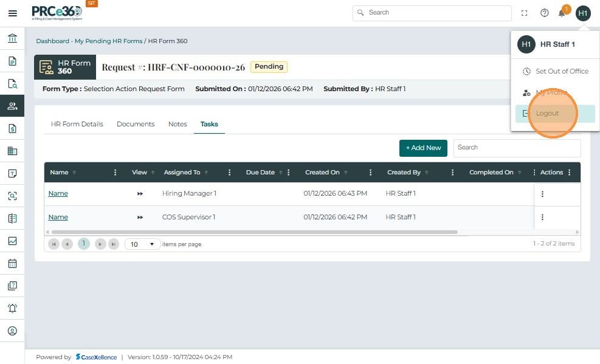Open Name column options menu
Screen dimensions: 600x364
pos(115,173)
